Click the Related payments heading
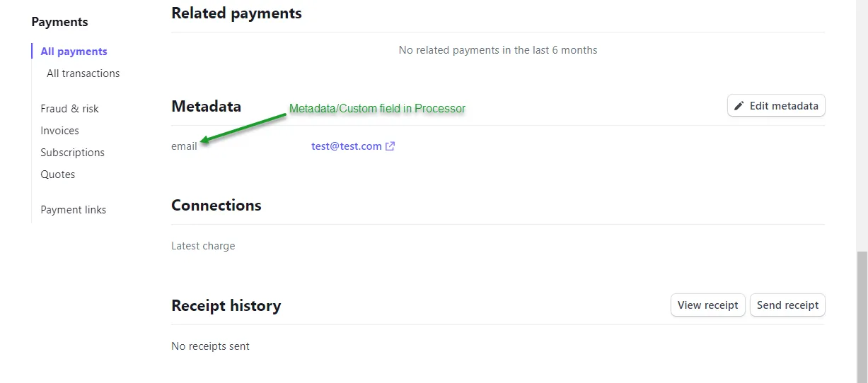 click(236, 13)
